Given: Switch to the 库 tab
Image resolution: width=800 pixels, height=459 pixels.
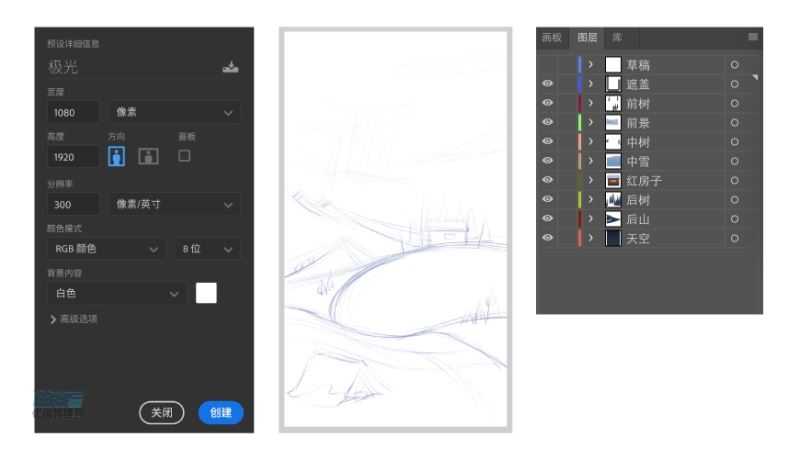Looking at the screenshot, I should click(x=617, y=37).
